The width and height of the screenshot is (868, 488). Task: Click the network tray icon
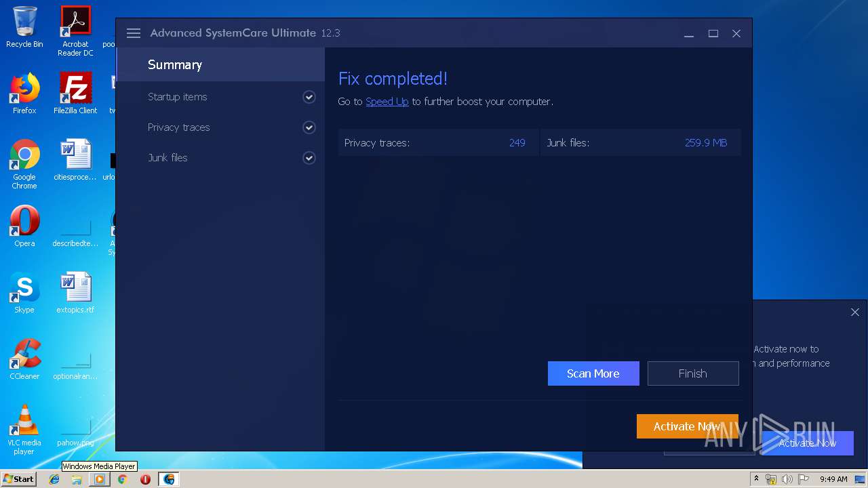[771, 479]
